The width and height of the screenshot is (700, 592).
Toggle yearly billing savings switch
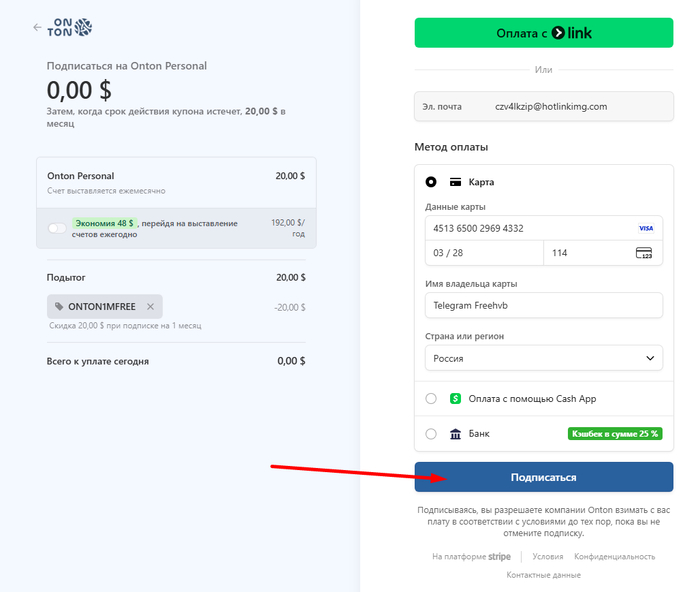click(x=57, y=228)
